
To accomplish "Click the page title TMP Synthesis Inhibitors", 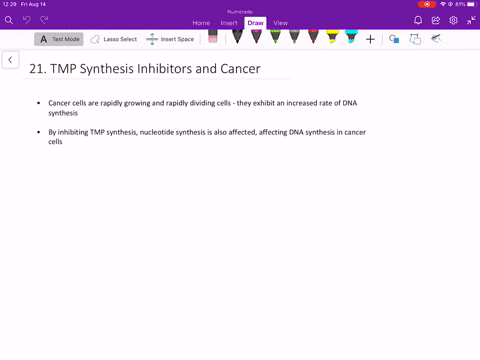I will click(145, 69).
